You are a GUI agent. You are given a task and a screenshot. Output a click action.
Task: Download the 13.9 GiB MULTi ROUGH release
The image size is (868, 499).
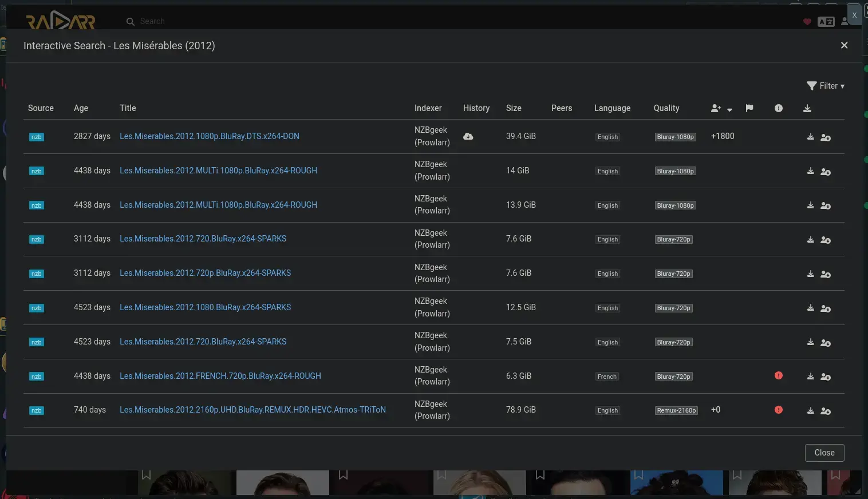click(810, 205)
